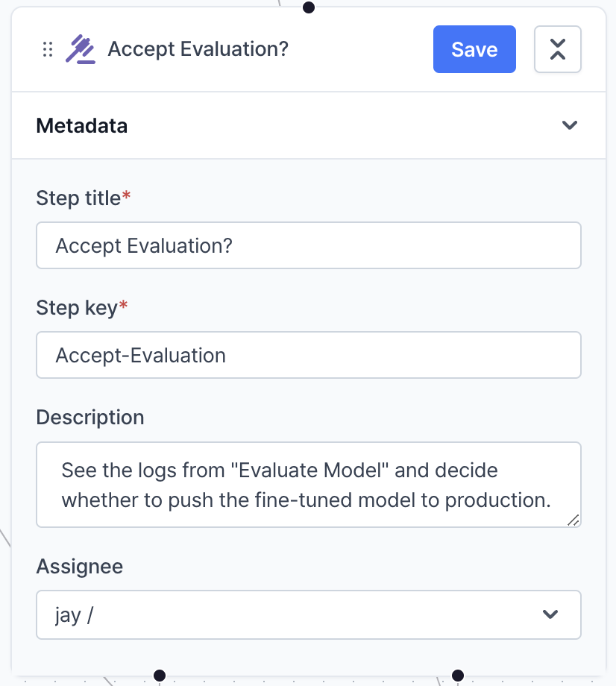This screenshot has width=616, height=686.
Task: Select the Assignee field showing jay
Action: click(283, 614)
